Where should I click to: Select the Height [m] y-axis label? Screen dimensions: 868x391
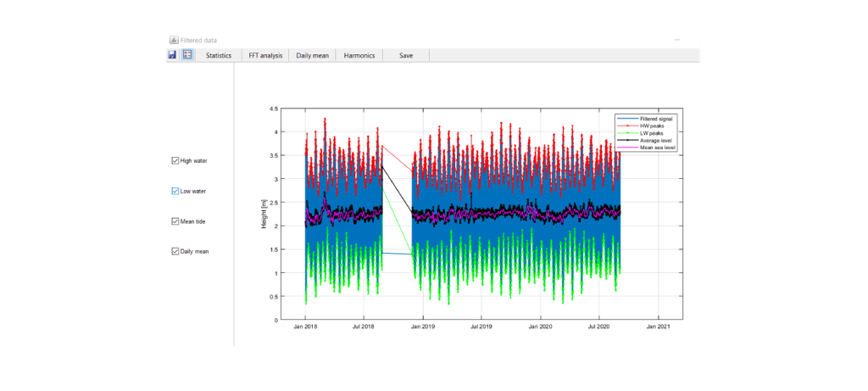point(264,215)
